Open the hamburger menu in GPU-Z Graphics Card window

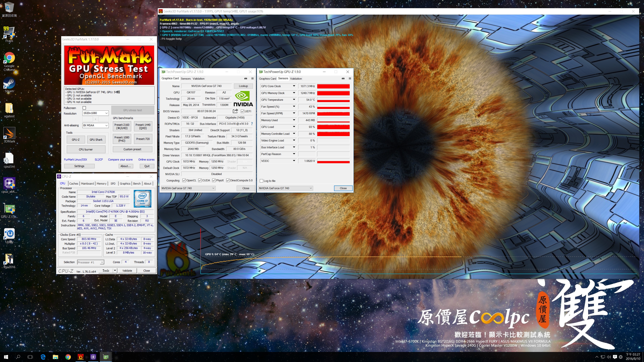pos(253,78)
